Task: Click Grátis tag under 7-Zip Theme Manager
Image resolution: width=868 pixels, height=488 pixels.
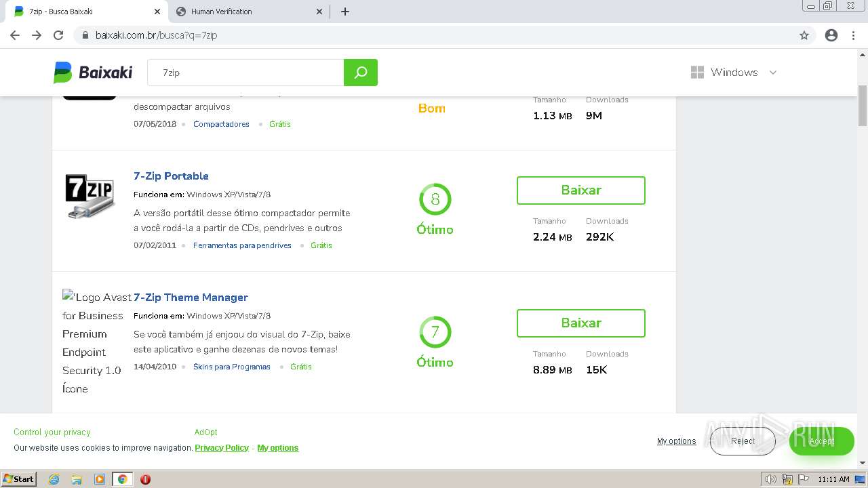Action: click(x=301, y=367)
